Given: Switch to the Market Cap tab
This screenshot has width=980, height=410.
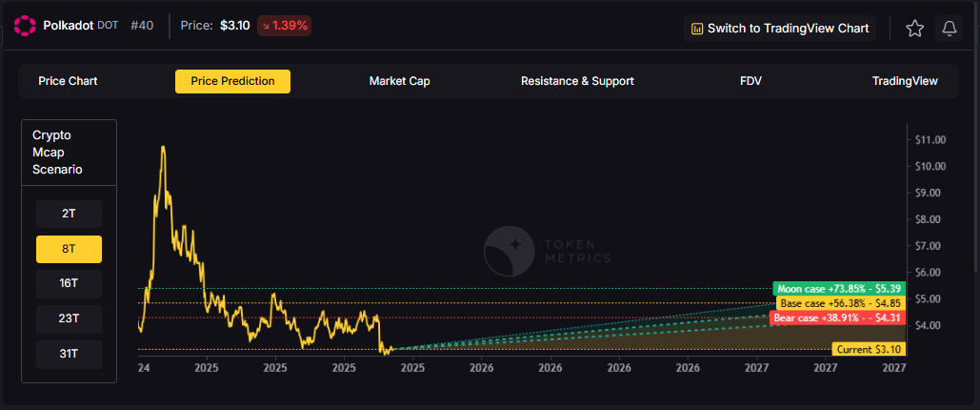Looking at the screenshot, I should tap(399, 81).
